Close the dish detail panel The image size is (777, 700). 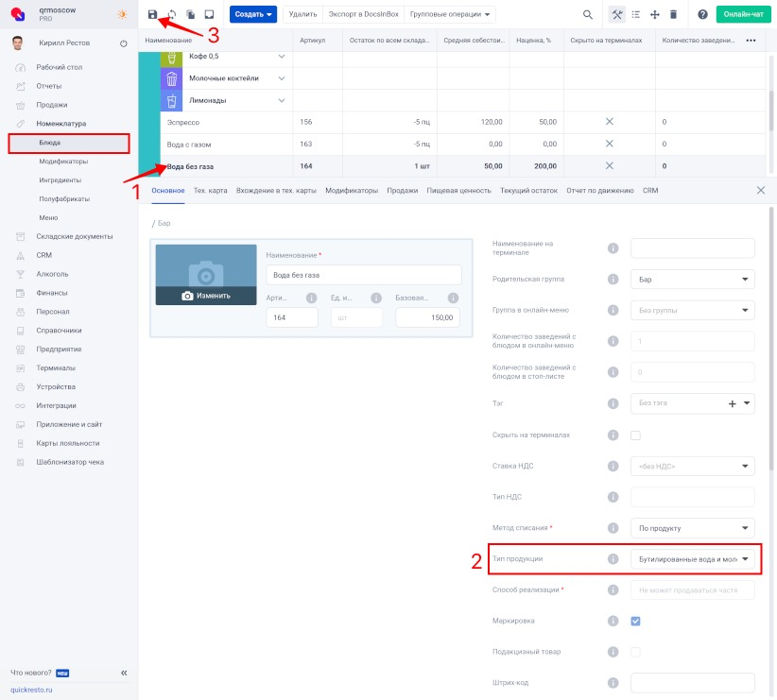[x=761, y=190]
